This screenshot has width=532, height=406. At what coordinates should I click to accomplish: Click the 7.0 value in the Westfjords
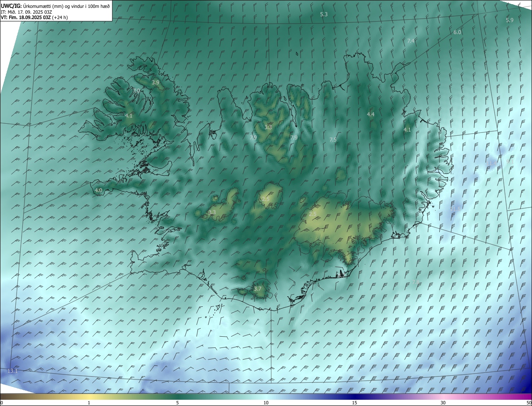136,90
